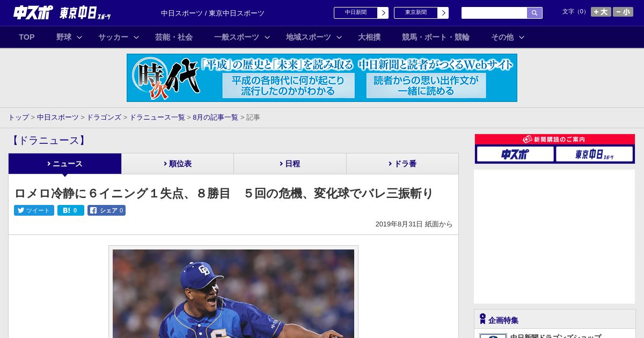Image resolution: width=644 pixels, height=338 pixels.
Task: Click header text 中日スポーツ / 東京中日スポーツ
Action: [213, 13]
